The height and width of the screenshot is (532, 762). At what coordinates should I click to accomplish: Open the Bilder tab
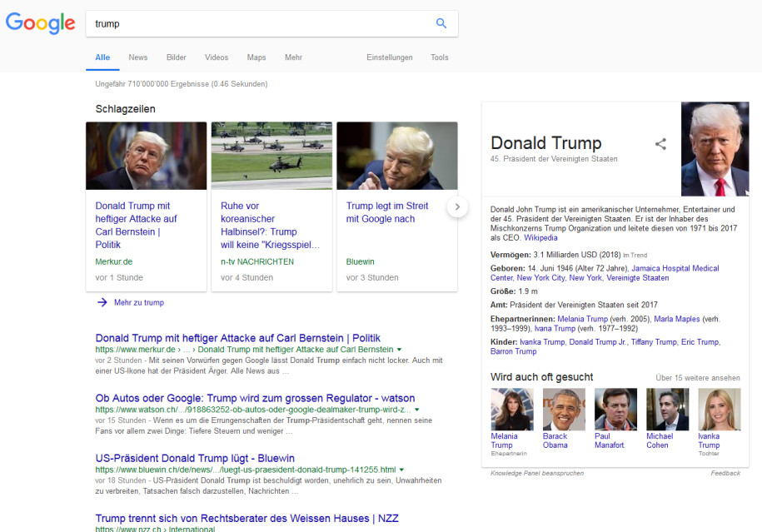click(177, 57)
